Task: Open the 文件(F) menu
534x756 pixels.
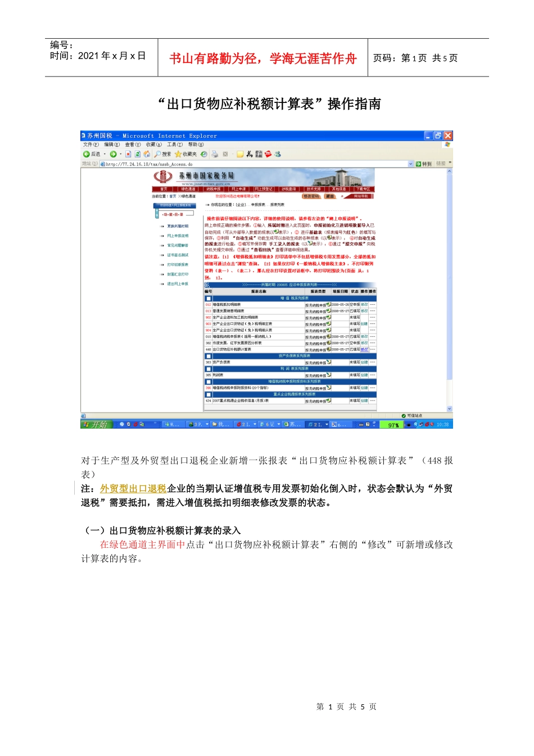Action: [90, 145]
